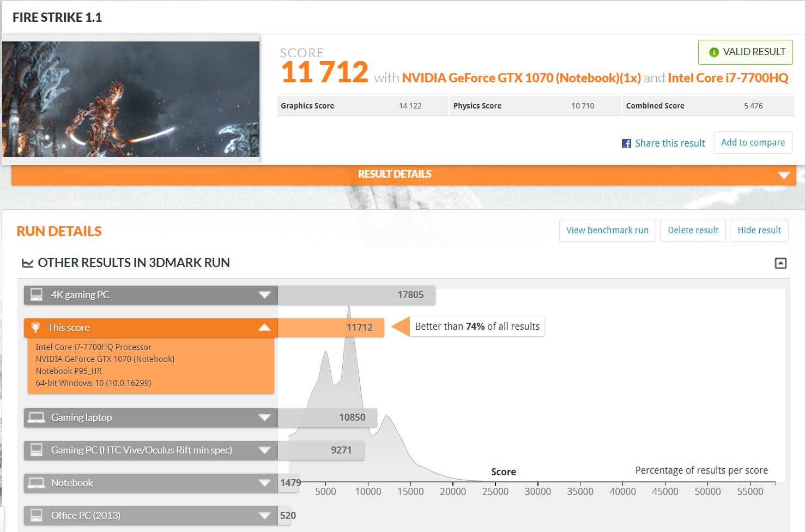Expand the Notebook dropdown arrow
The height and width of the screenshot is (532, 805).
[x=264, y=483]
